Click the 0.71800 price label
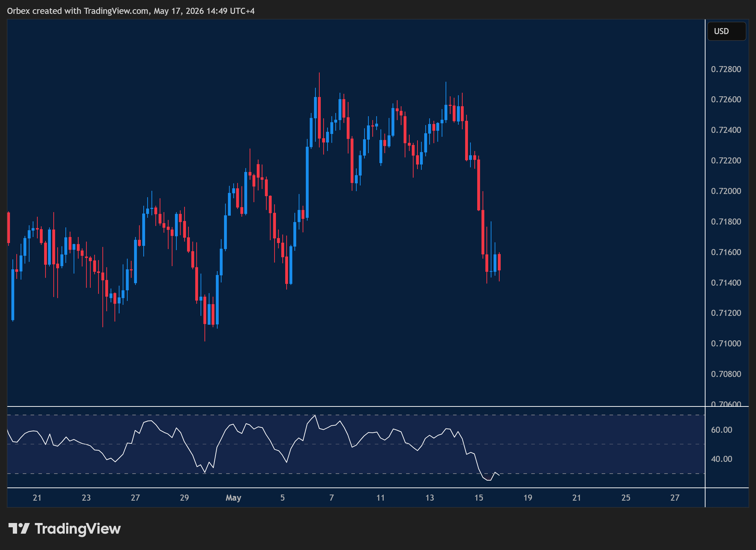This screenshot has height=550, width=756. (x=726, y=222)
